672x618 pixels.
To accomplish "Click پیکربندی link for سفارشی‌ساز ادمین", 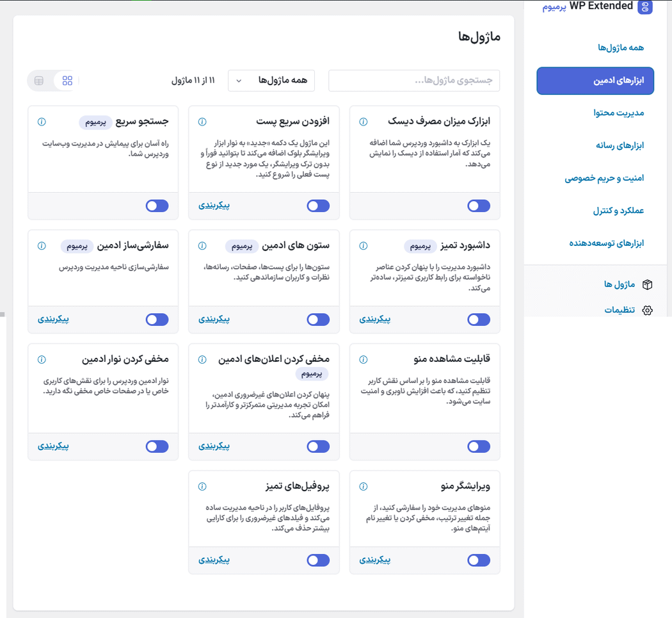I will tap(54, 319).
